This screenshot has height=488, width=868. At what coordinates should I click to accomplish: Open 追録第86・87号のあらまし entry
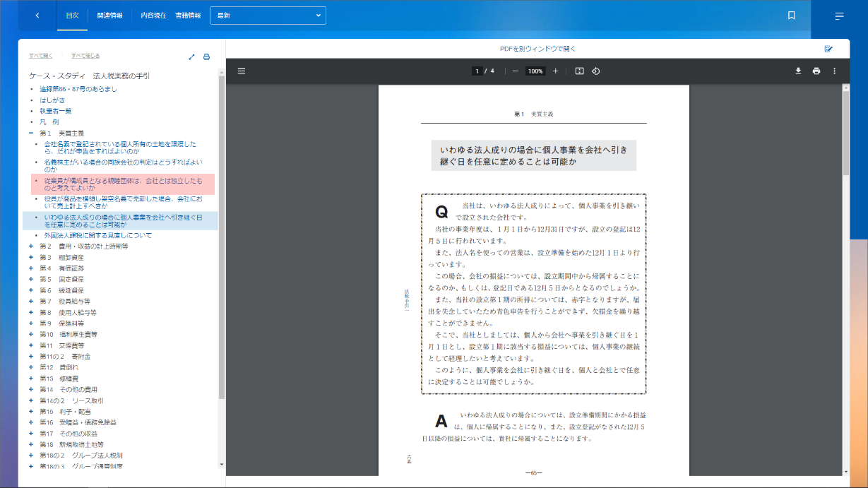[78, 89]
